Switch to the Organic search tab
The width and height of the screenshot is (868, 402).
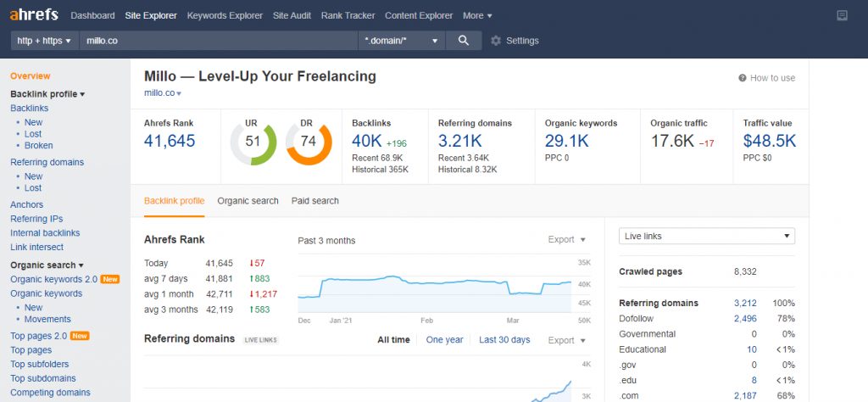coord(248,200)
